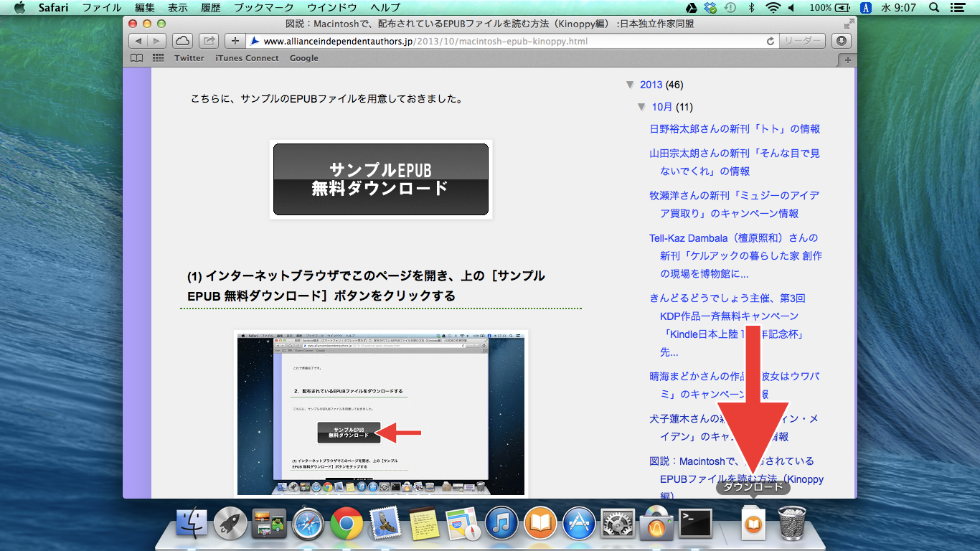Image resolution: width=980 pixels, height=551 pixels.
Task: Open Time Machine menu bar icon
Action: (730, 8)
